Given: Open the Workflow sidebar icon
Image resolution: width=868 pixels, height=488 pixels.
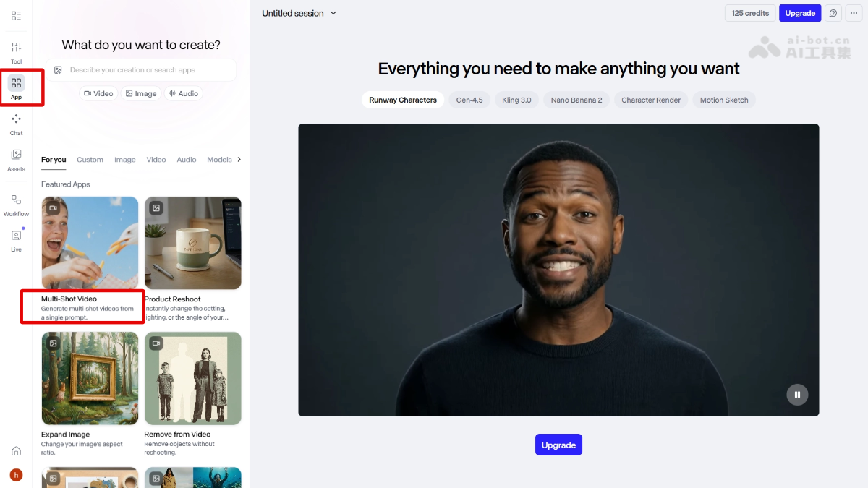Looking at the screenshot, I should [x=16, y=205].
